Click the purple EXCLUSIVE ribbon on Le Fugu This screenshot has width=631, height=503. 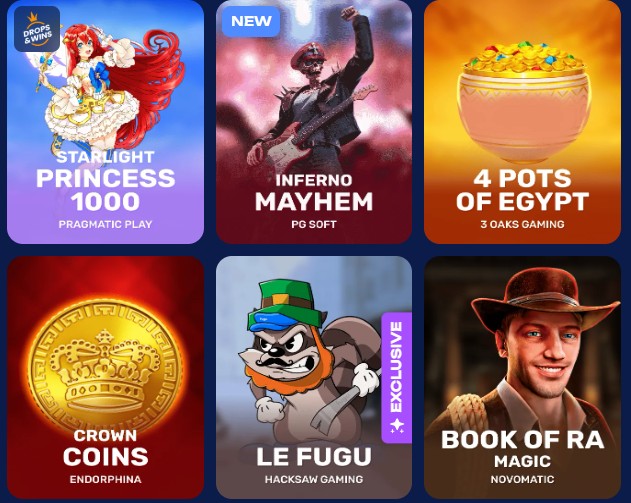[396, 378]
